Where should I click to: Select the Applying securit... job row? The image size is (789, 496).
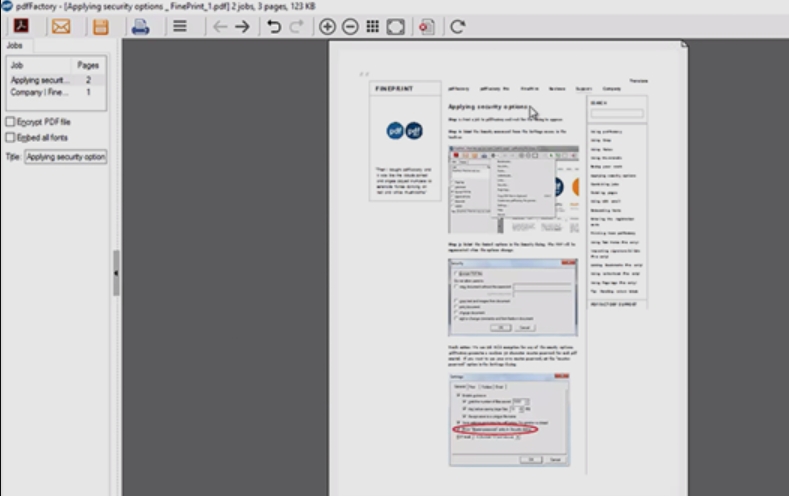(x=56, y=80)
